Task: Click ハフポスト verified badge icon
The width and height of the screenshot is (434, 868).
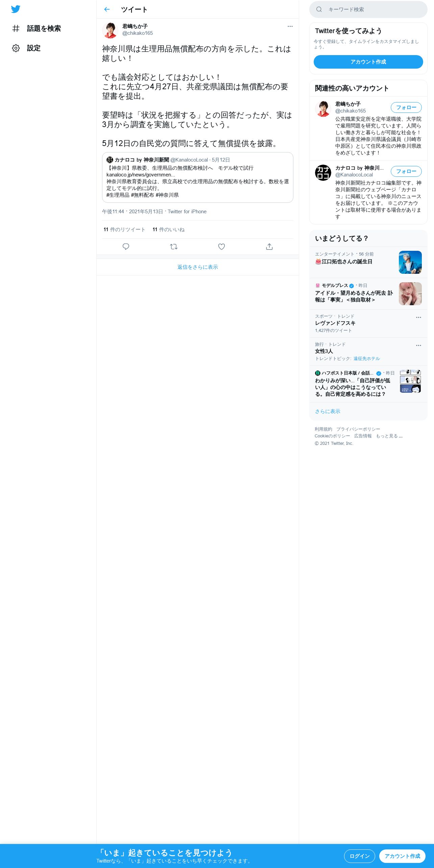Action: tap(379, 373)
